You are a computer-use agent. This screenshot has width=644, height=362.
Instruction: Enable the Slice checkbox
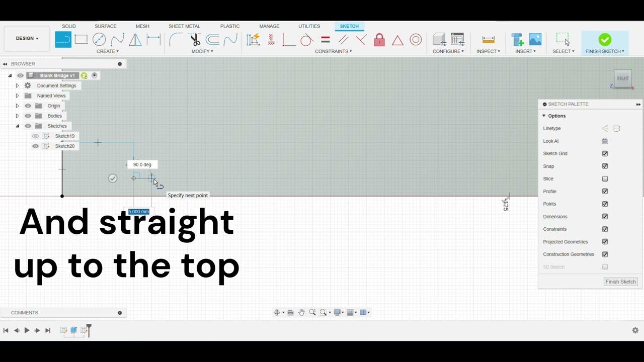pos(605,179)
